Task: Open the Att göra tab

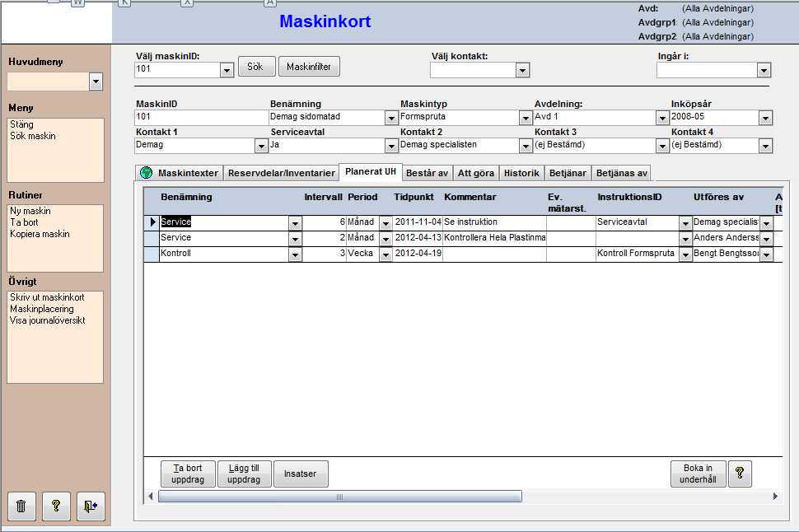Action: 476,173
